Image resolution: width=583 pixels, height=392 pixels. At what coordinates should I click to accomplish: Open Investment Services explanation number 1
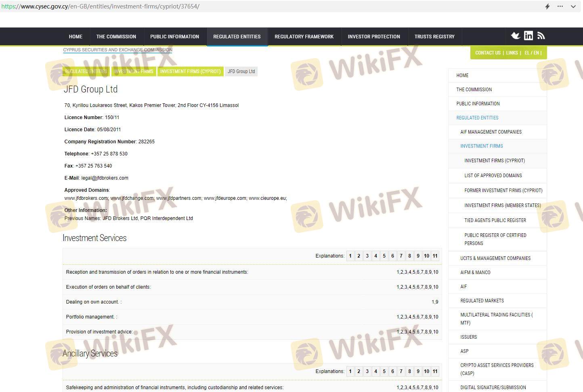(x=350, y=256)
